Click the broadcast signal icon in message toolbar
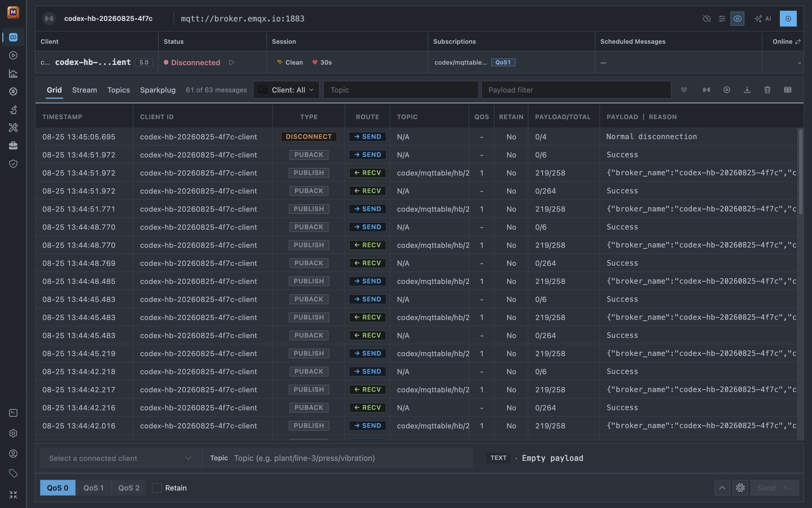The width and height of the screenshot is (812, 508). (707, 90)
